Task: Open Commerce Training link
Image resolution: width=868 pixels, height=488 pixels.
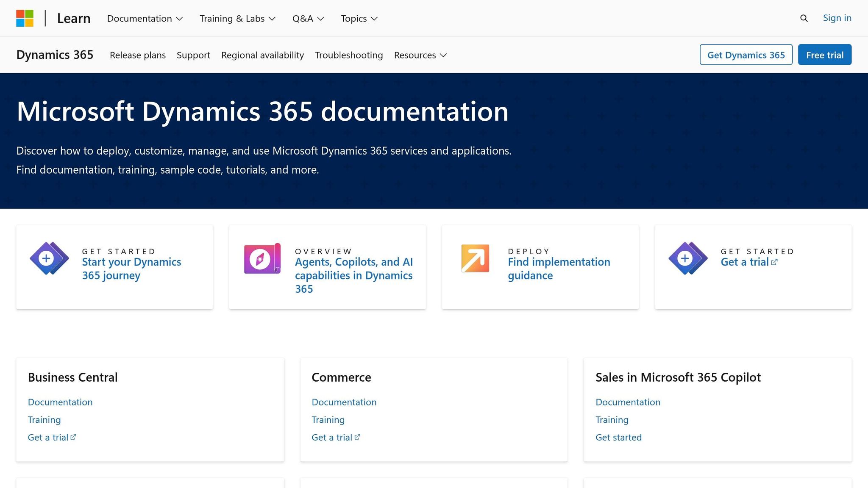Action: point(328,420)
